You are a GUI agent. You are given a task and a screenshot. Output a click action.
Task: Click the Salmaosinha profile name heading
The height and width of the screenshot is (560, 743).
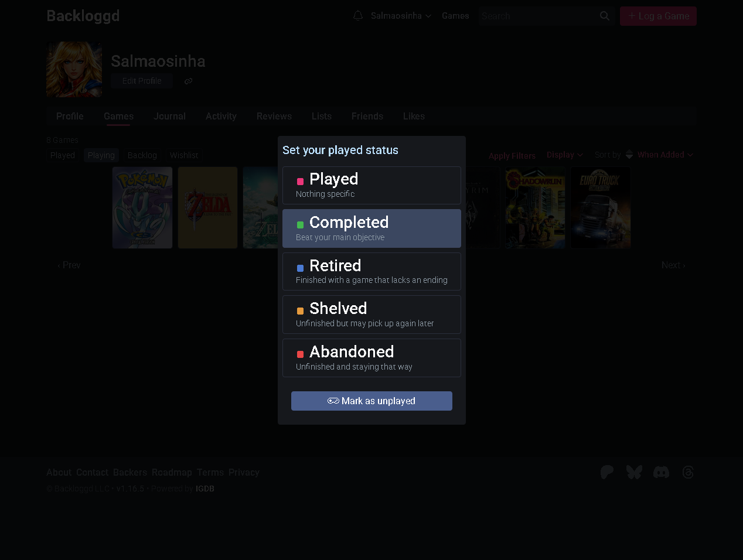(x=158, y=61)
